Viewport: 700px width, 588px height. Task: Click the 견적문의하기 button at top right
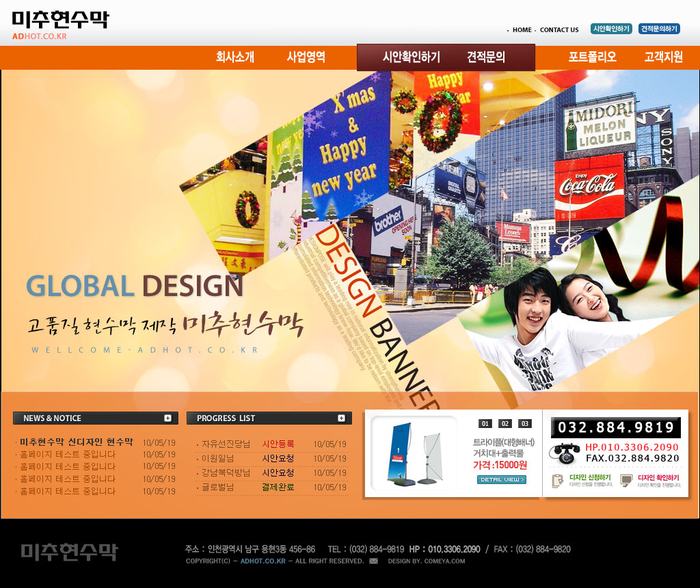click(x=659, y=29)
